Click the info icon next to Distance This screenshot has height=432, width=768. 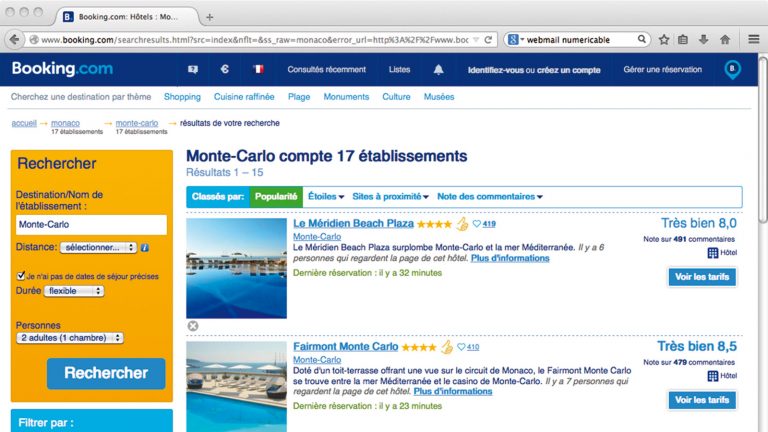tap(144, 247)
